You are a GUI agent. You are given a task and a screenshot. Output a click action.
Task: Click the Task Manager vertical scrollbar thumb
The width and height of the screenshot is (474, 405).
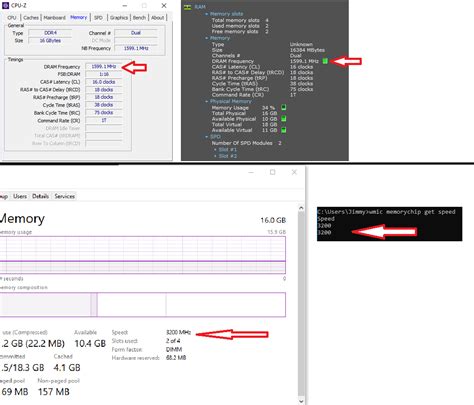[301, 303]
